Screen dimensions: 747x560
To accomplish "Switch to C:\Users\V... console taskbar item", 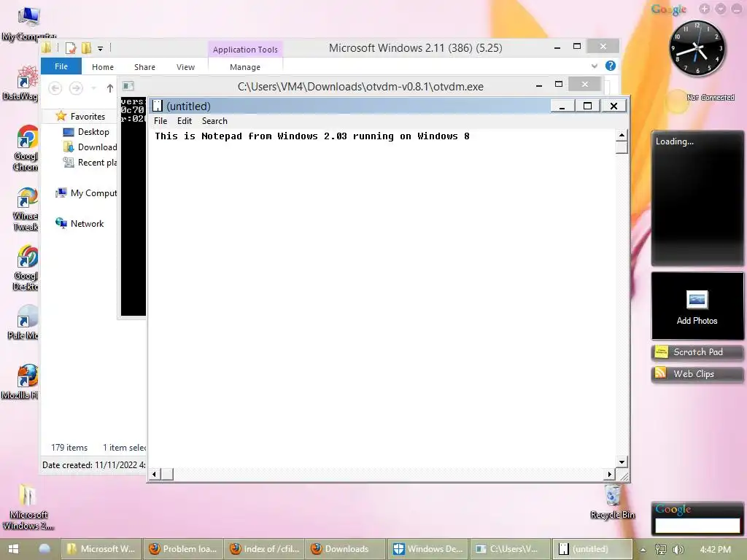I will tap(510, 549).
